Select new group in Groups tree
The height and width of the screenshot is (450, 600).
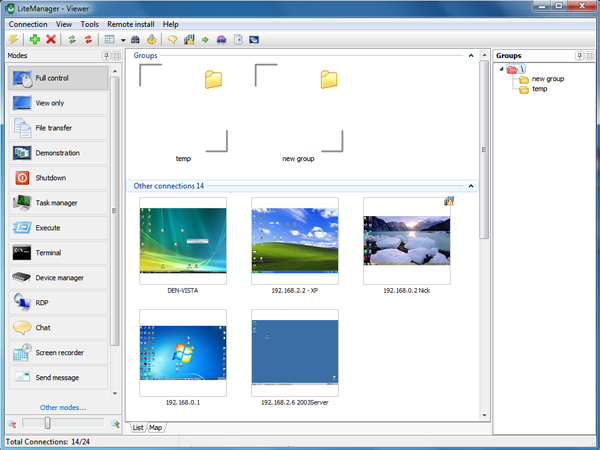tap(548, 79)
